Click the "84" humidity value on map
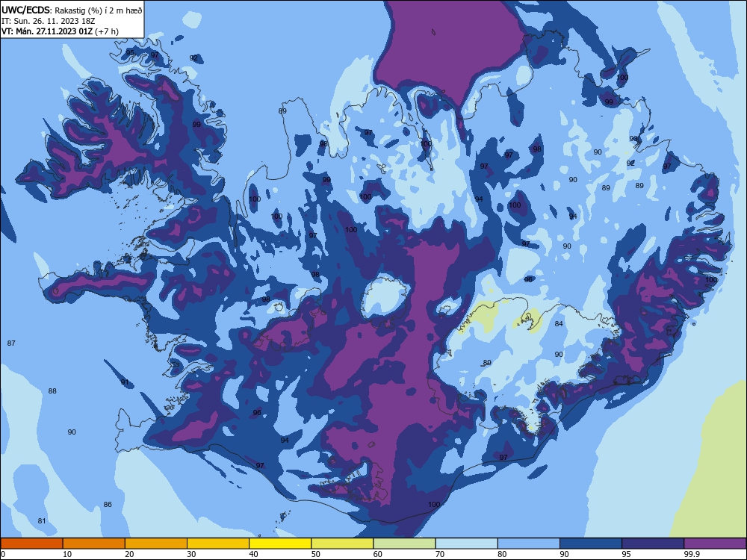The width and height of the screenshot is (747, 560). point(559,324)
